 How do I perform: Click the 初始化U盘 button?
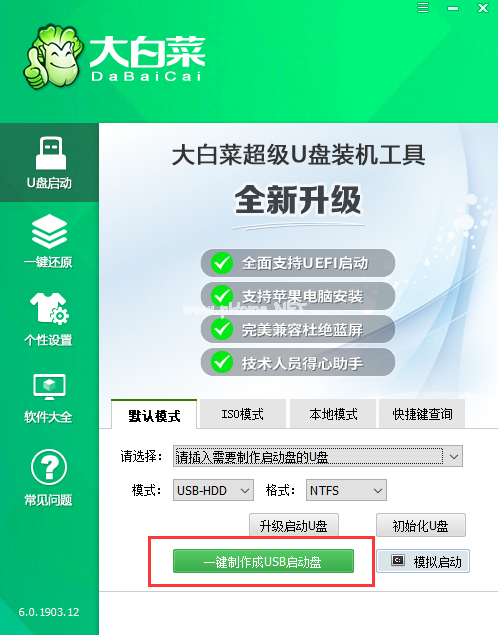click(x=421, y=525)
